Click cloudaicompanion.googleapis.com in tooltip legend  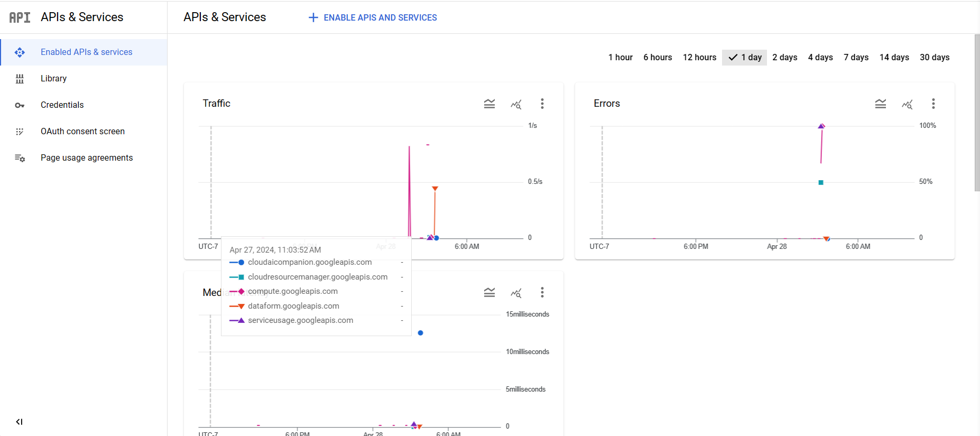tap(310, 262)
